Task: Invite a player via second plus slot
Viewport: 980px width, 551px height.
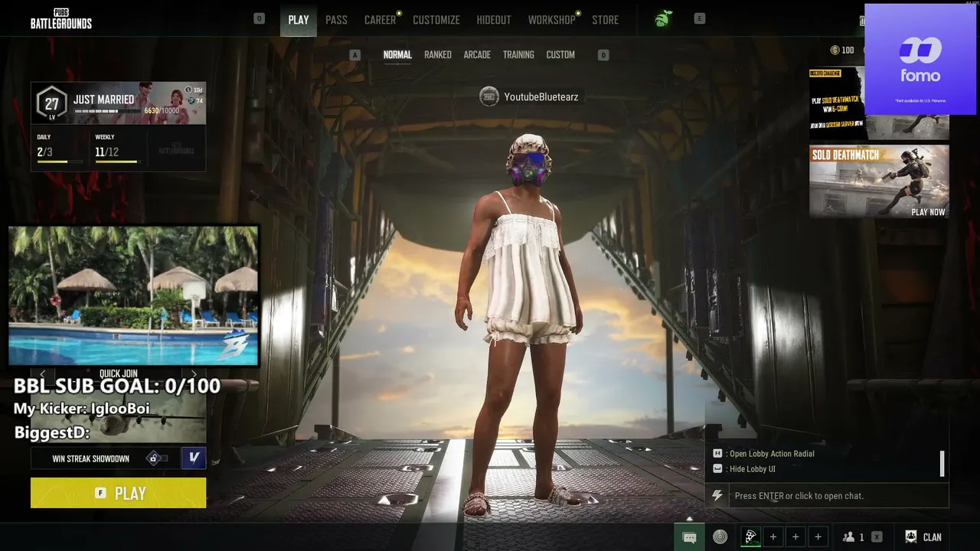Action: point(795,537)
